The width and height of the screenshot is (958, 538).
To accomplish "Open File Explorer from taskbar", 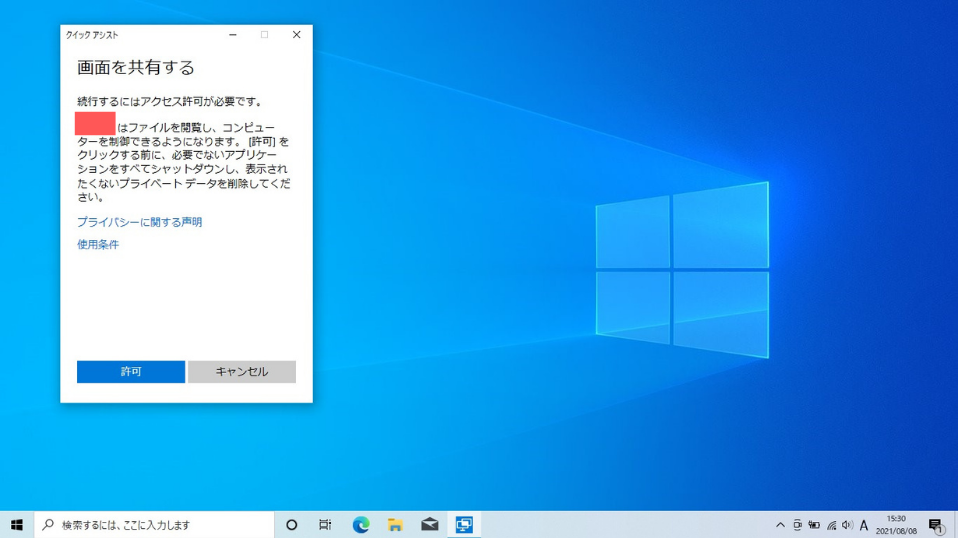I will 395,525.
